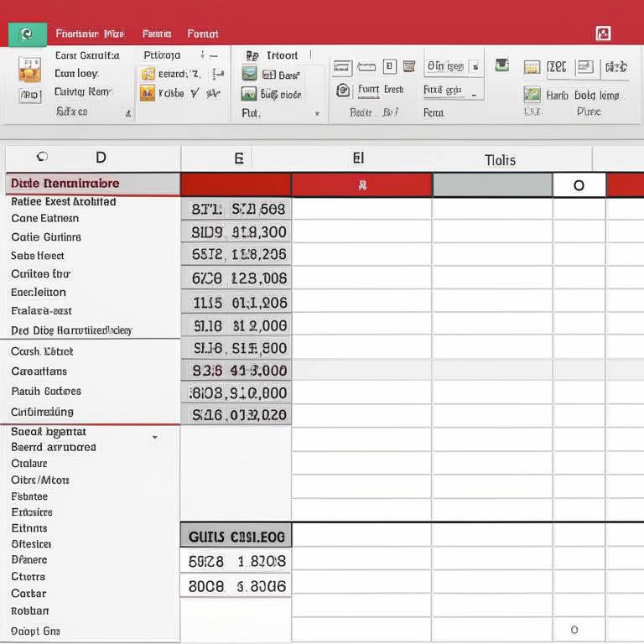This screenshot has height=644, width=644.
Task: Click the slanted label-shaped icon in the ribbon
Action: point(366,66)
